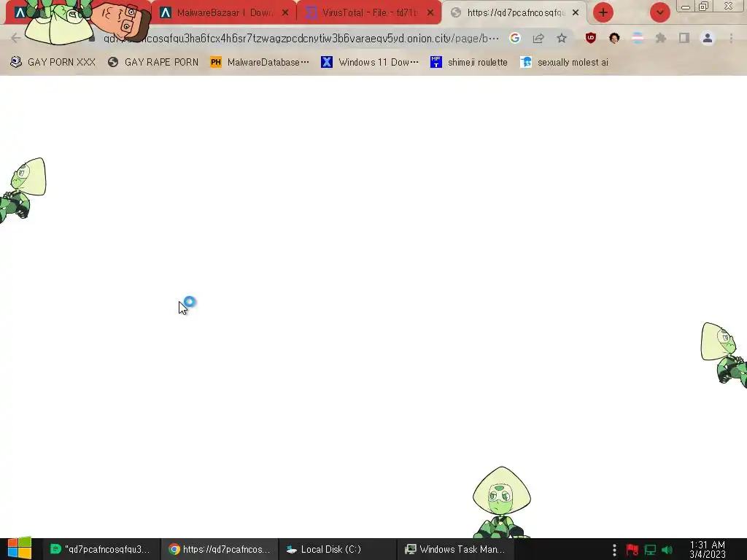This screenshot has width=747, height=560.
Task: Open the MalwareDatabase bookmark
Action: 260,62
